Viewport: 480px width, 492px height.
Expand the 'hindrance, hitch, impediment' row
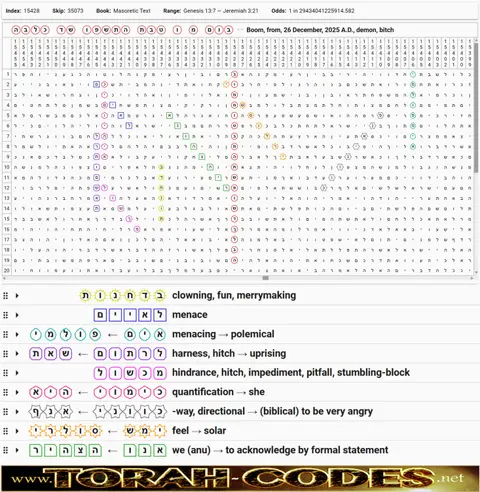point(17,373)
